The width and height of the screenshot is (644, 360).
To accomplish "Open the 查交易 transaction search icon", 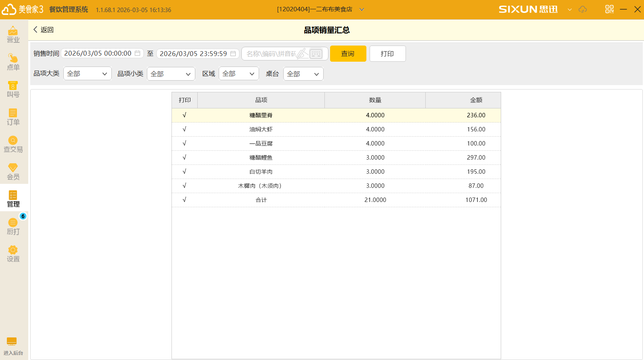I will click(x=13, y=144).
